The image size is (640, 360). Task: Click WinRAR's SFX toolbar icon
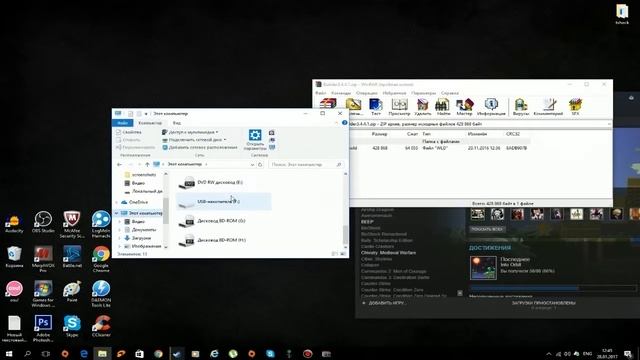click(x=575, y=107)
